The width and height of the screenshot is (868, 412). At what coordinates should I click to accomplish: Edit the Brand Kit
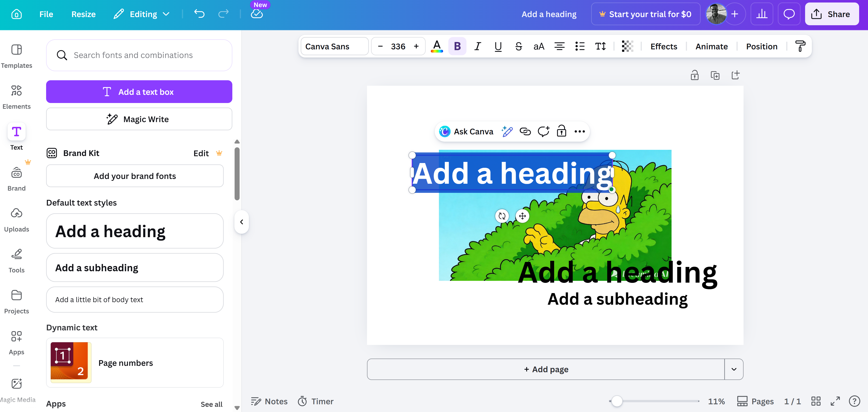pos(201,153)
